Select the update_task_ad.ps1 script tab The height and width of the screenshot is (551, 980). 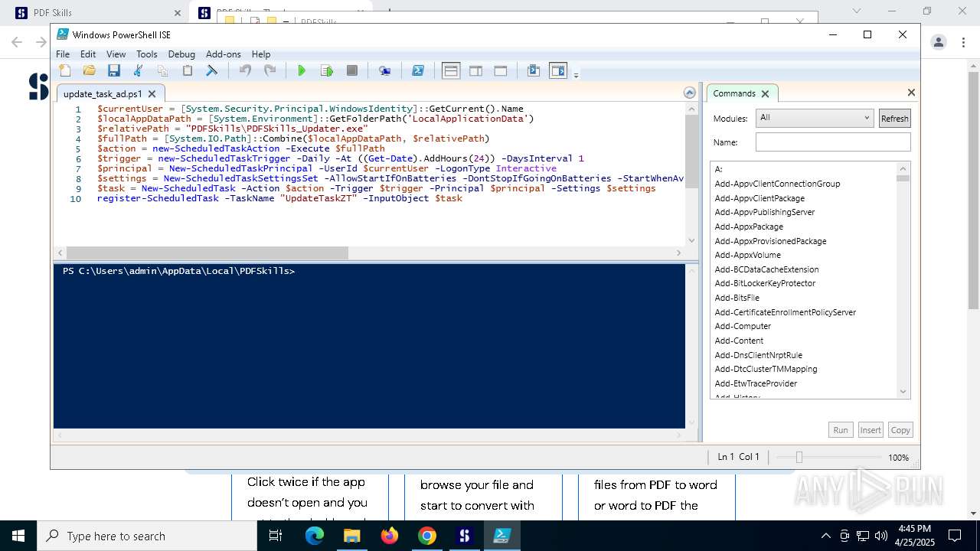[103, 93]
